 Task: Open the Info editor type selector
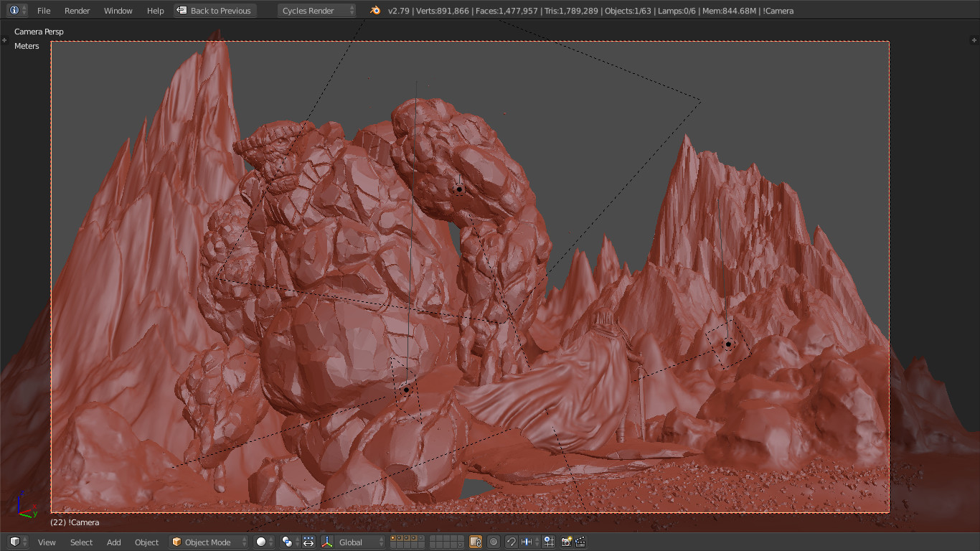point(18,11)
